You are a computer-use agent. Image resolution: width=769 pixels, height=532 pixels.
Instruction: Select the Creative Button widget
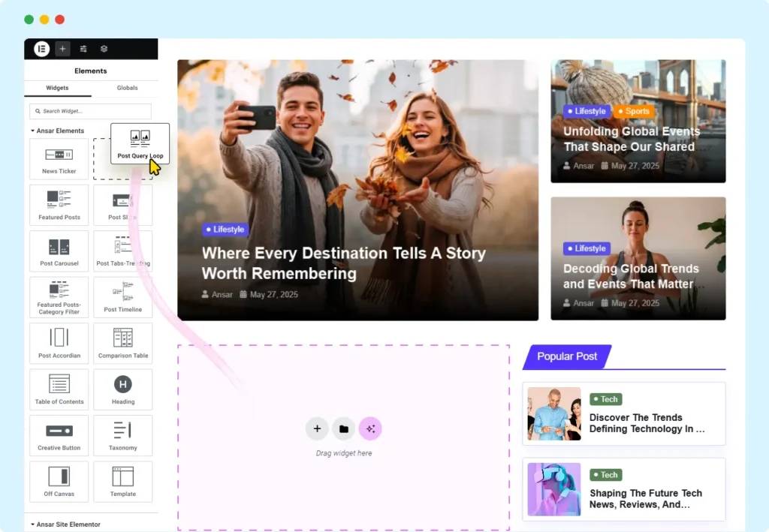(x=59, y=436)
